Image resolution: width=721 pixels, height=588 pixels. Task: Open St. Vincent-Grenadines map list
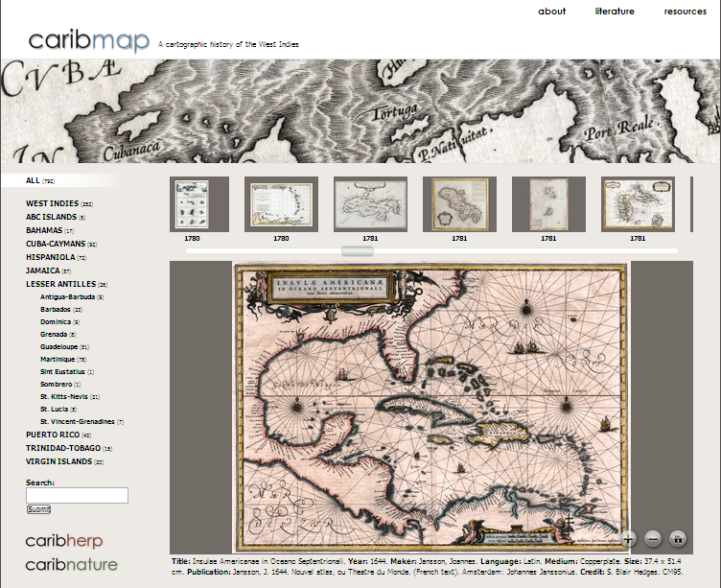point(77,422)
